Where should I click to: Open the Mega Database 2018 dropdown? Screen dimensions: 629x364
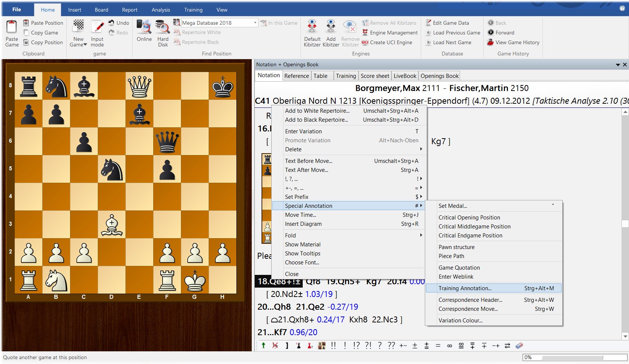pos(256,22)
